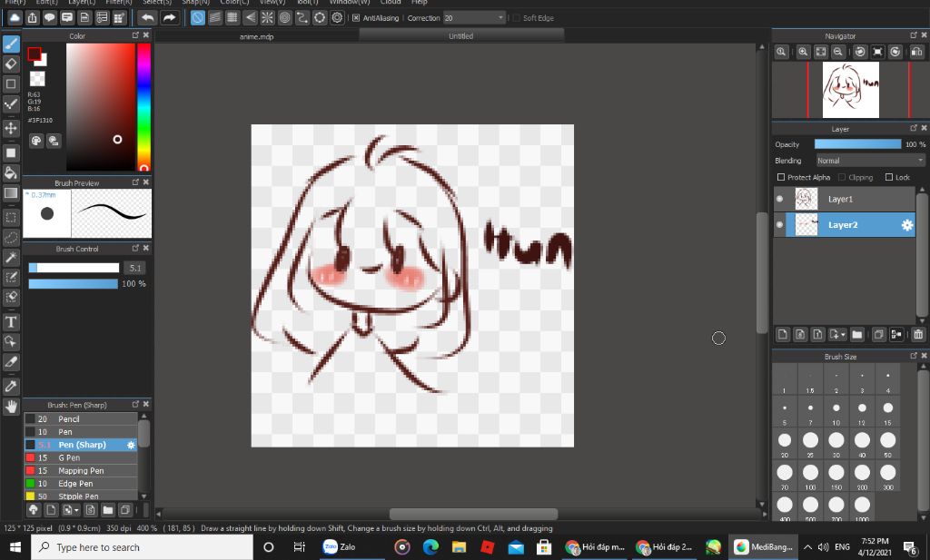
Task: Switch to the Untitled tab
Action: (460, 35)
